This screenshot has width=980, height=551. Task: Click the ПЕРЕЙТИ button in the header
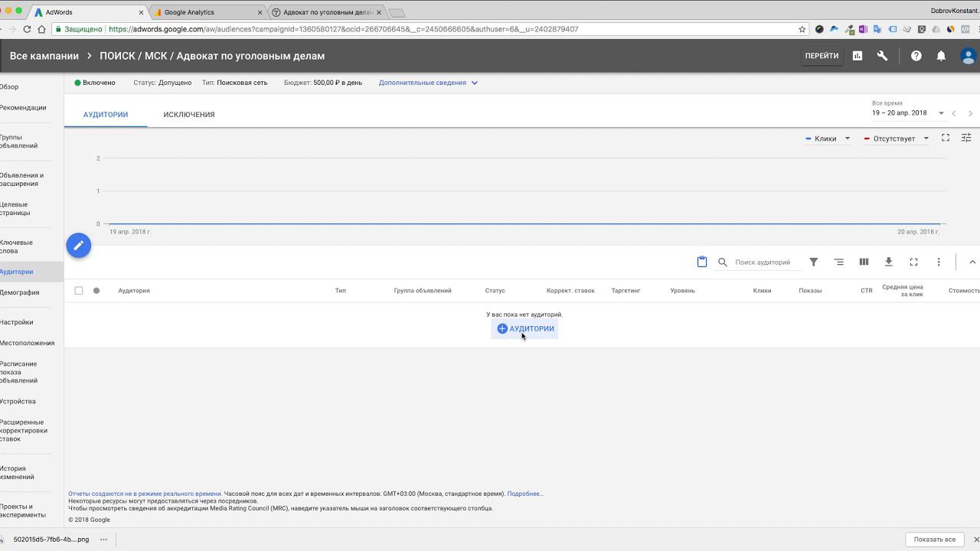(x=822, y=56)
